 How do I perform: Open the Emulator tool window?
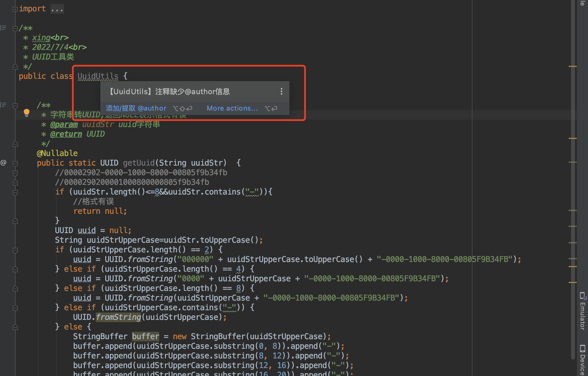coord(582,311)
